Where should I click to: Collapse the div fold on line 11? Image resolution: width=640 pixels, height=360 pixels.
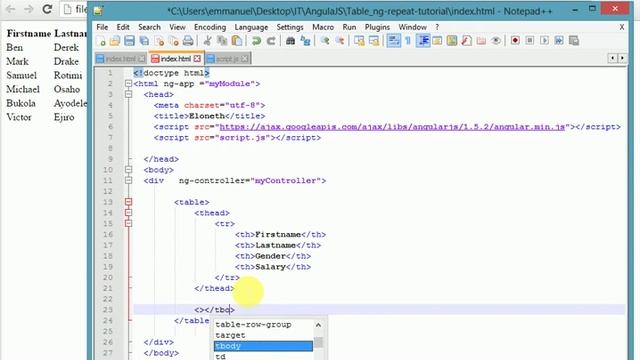click(129, 180)
